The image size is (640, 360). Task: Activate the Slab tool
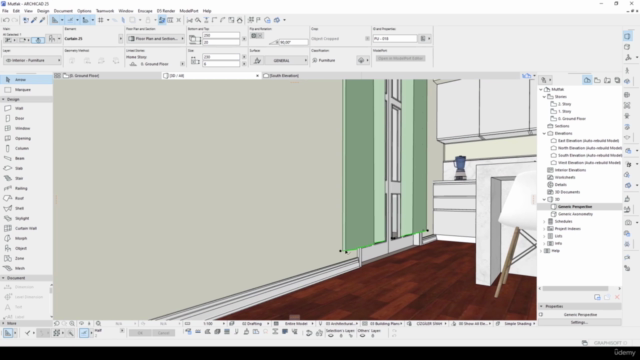coord(26,169)
